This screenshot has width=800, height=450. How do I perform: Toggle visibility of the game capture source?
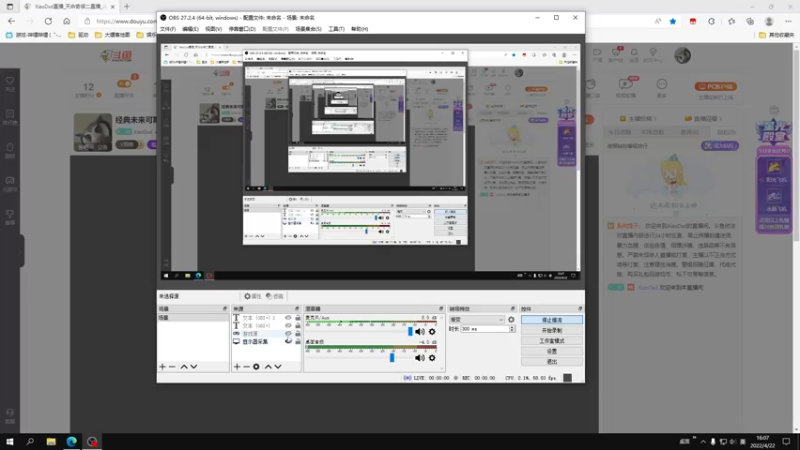(x=288, y=333)
